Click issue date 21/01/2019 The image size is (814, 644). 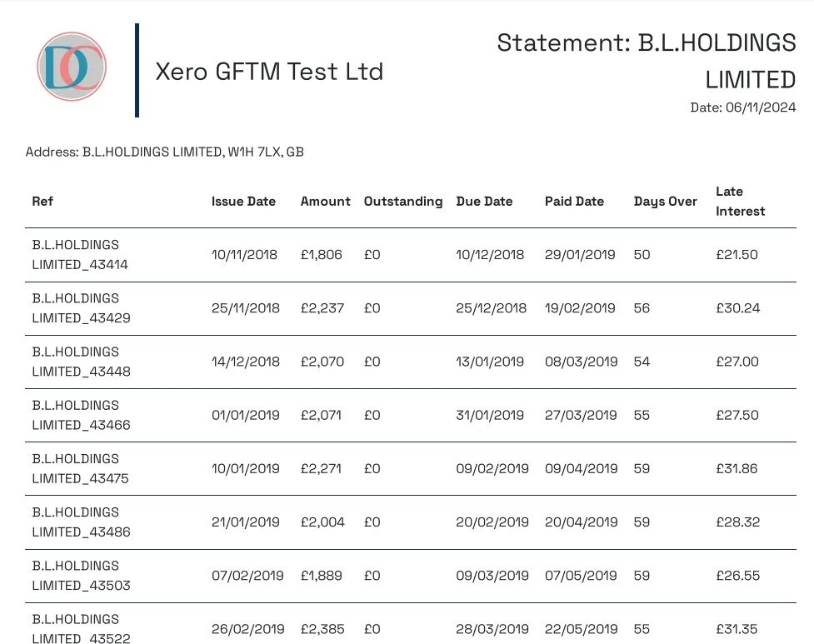coord(246,522)
